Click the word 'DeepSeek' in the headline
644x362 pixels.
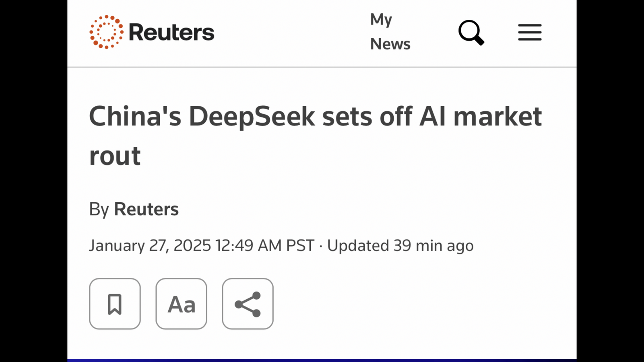point(252,117)
